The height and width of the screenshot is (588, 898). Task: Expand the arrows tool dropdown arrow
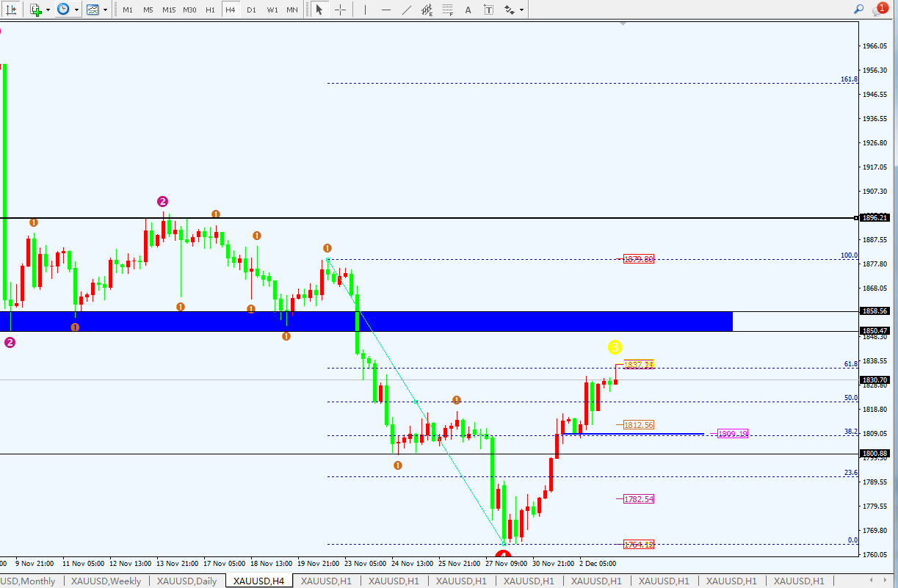point(521,10)
